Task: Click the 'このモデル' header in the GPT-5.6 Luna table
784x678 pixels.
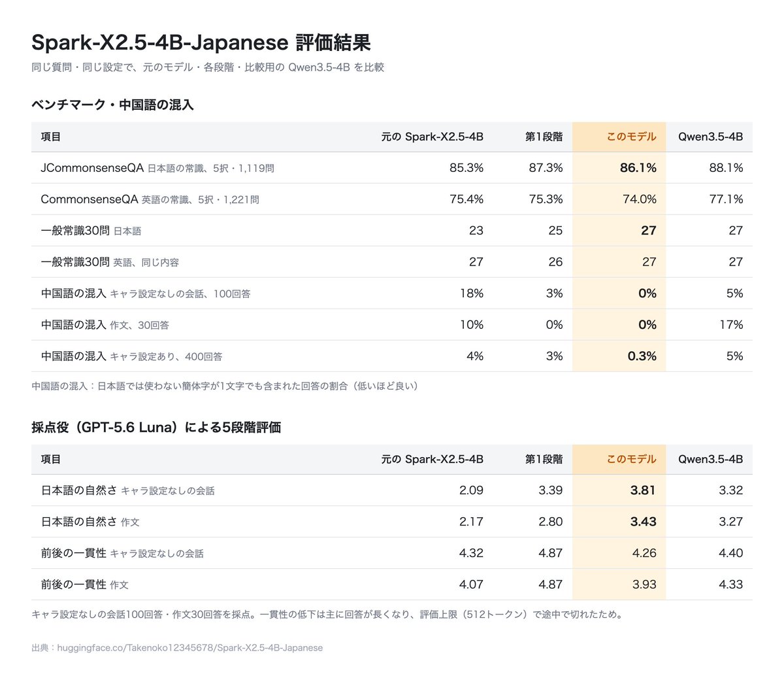Action: tap(632, 459)
